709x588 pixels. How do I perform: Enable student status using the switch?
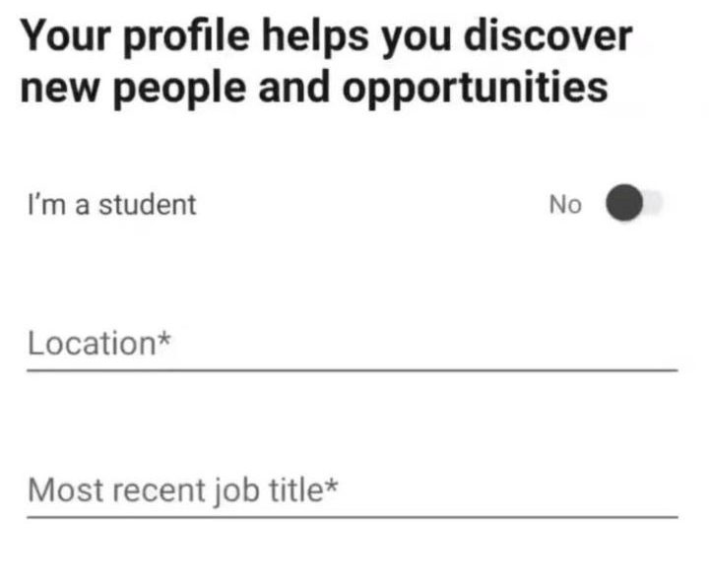click(634, 205)
